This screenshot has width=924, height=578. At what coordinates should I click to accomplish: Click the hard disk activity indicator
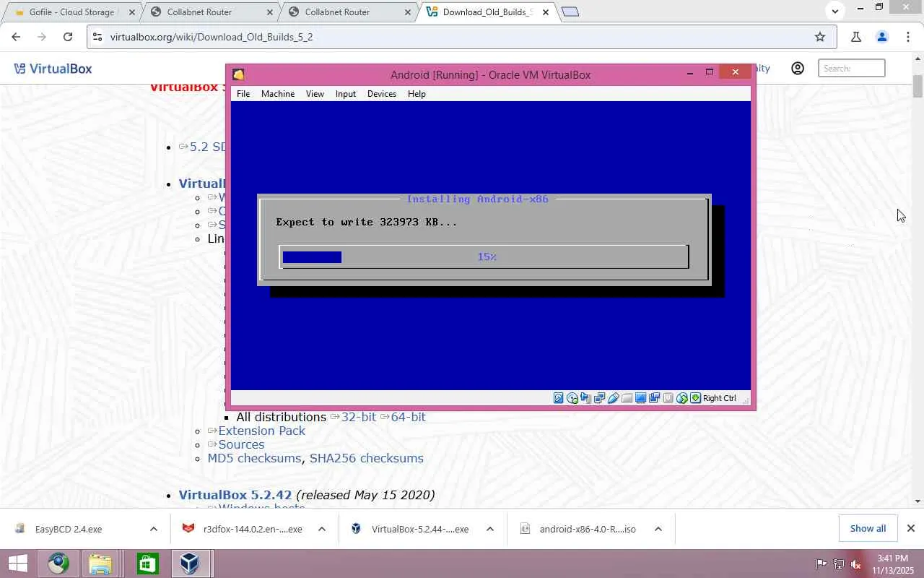pos(559,398)
